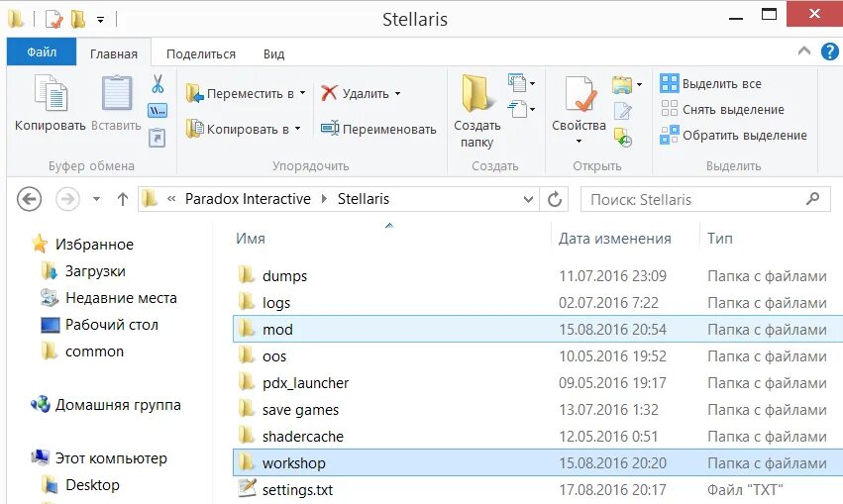Viewport: 843px width, 504px height.
Task: Select the oos folder
Action: 538,355
